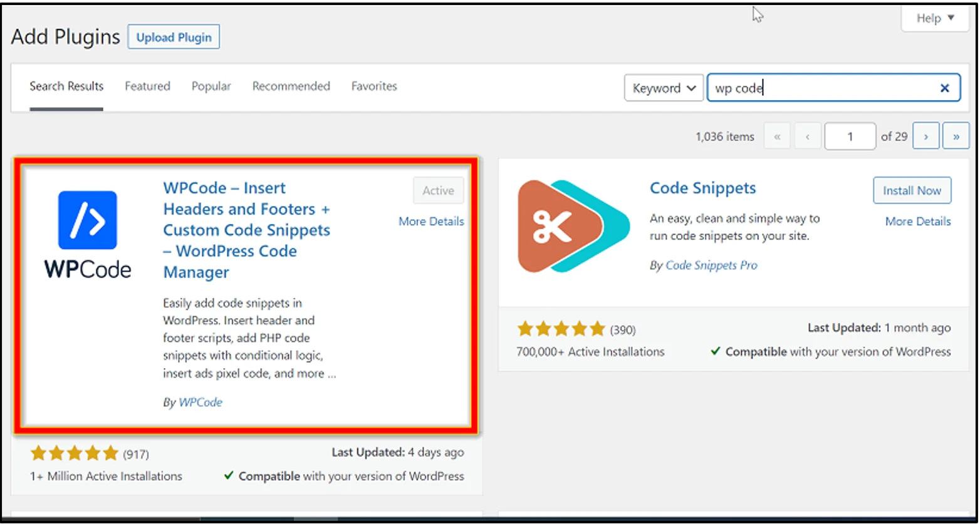Open the Popular plugins tab
The image size is (980, 524).
pyautogui.click(x=211, y=86)
